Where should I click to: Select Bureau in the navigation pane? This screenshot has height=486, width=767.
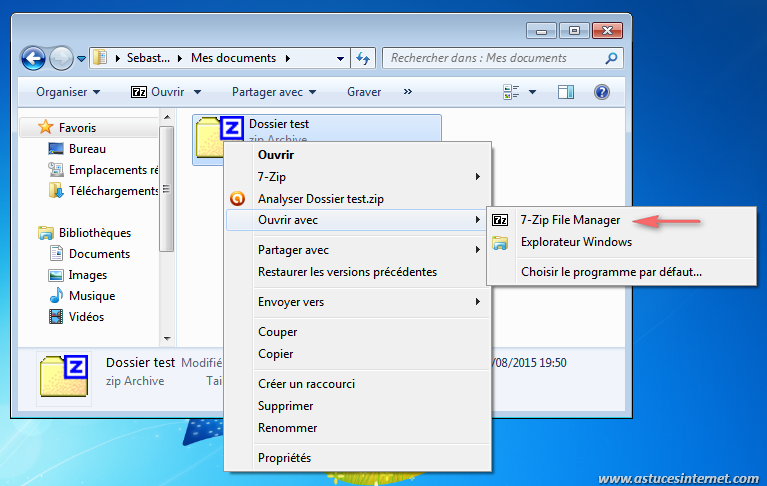87,149
